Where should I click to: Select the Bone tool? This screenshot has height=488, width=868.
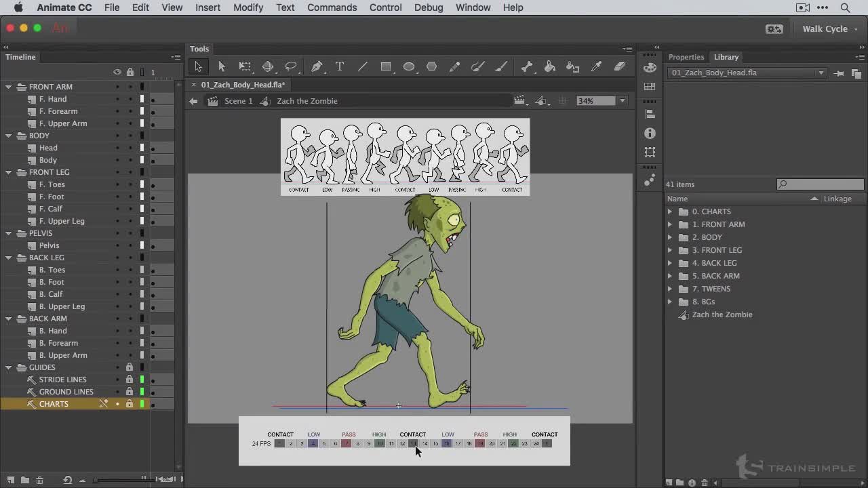pyautogui.click(x=527, y=66)
